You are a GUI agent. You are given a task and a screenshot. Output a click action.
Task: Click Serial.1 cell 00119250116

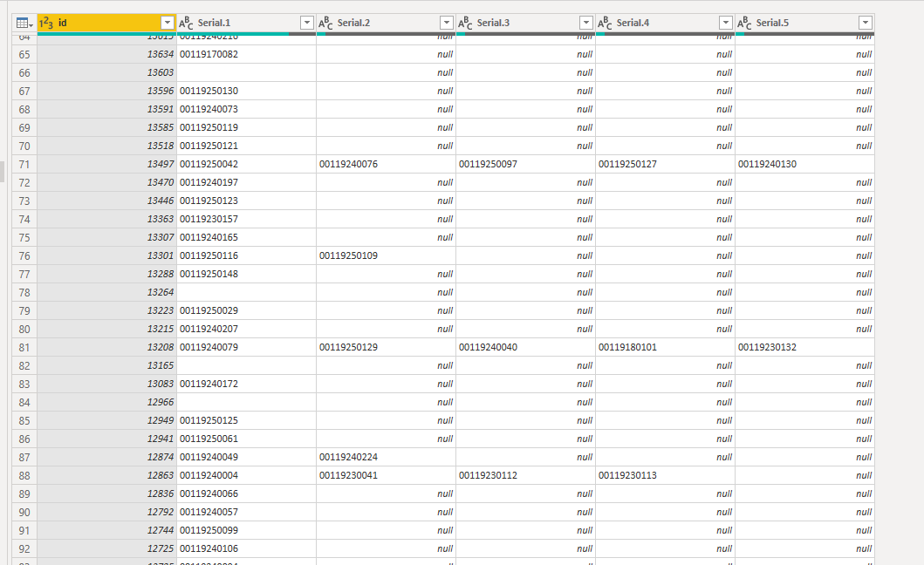tap(246, 255)
